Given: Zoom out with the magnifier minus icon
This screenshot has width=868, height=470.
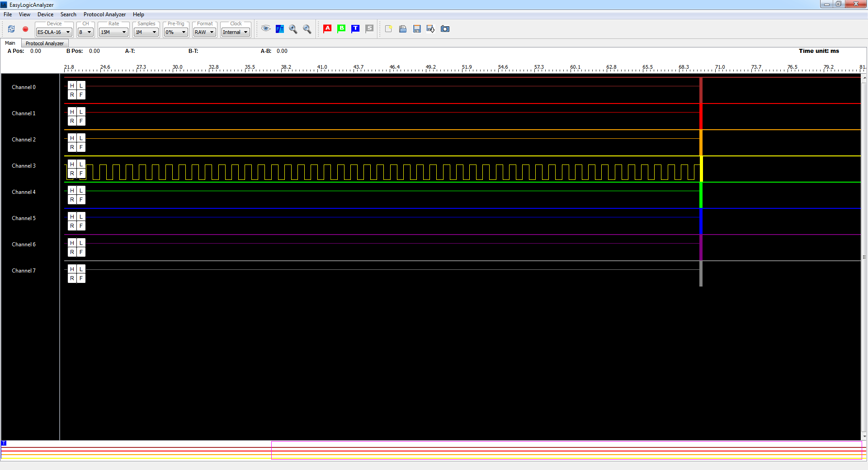Looking at the screenshot, I should tap(307, 29).
